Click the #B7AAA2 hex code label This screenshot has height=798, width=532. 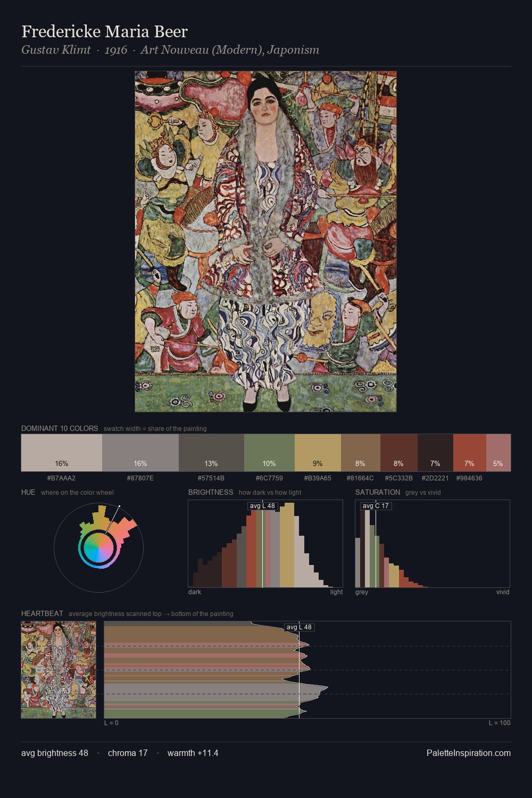pyautogui.click(x=61, y=478)
